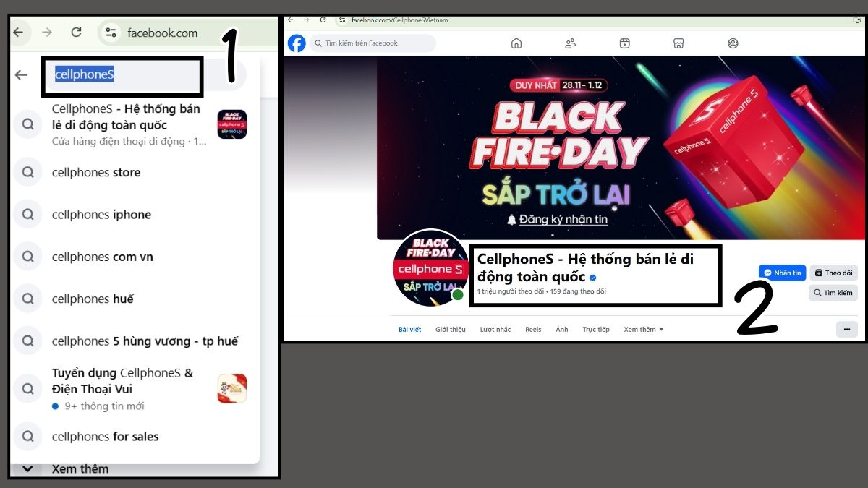Click '1 triệu người theo dõi' followers link

click(511, 291)
